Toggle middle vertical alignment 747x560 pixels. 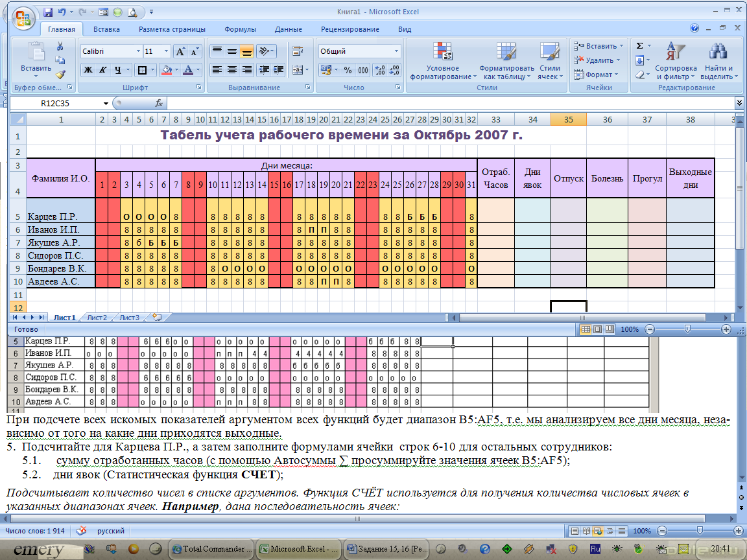232,51
